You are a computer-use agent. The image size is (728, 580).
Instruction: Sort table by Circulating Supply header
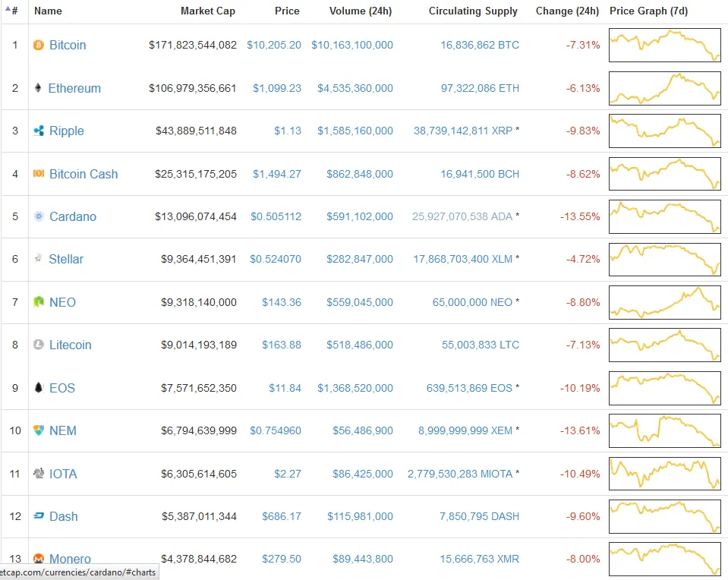[473, 11]
